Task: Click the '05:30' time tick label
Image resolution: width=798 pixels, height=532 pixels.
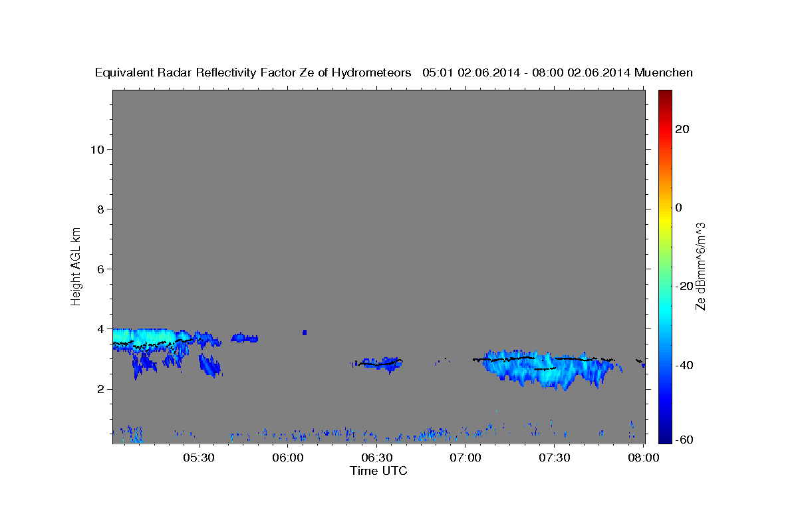Action: point(199,458)
